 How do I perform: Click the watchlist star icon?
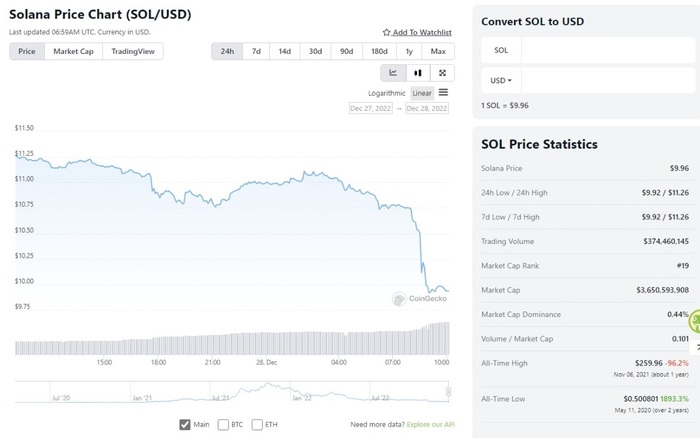(x=387, y=33)
